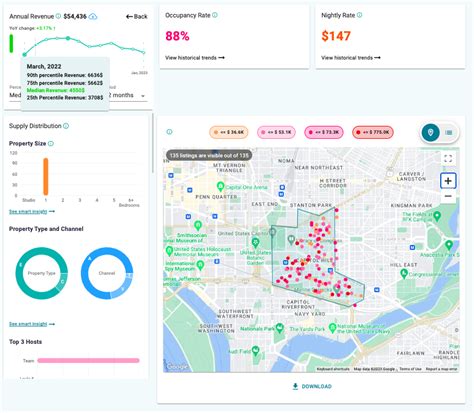Zoom out on the map

point(448,196)
